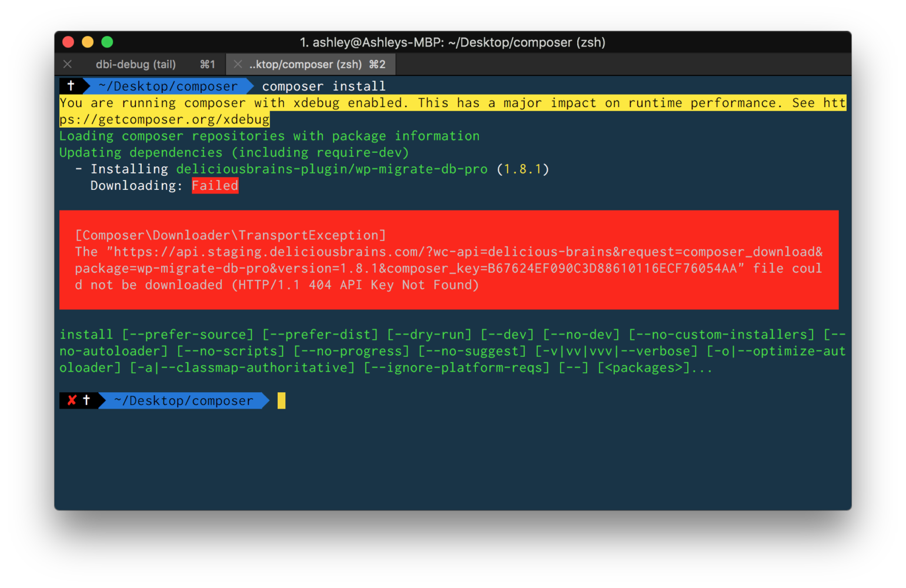Click the composer_key value in error message
The width and height of the screenshot is (906, 588).
612,268
